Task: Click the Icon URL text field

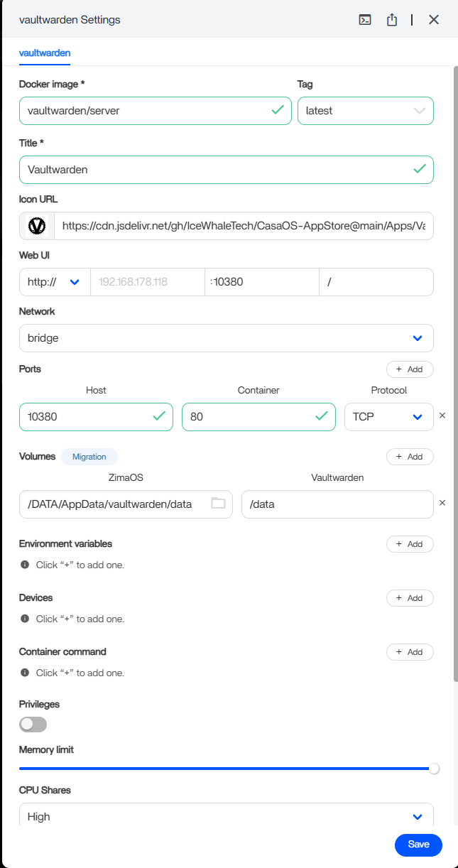Action: coord(244,225)
